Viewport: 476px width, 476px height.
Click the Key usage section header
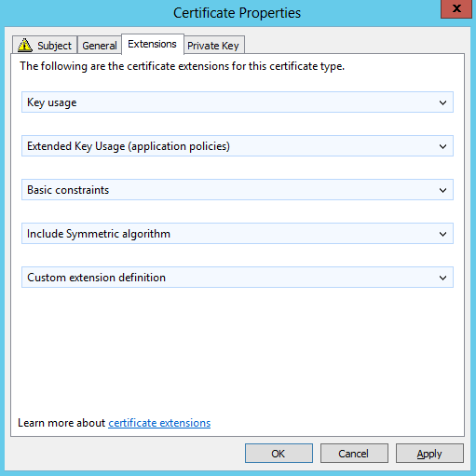(238, 102)
